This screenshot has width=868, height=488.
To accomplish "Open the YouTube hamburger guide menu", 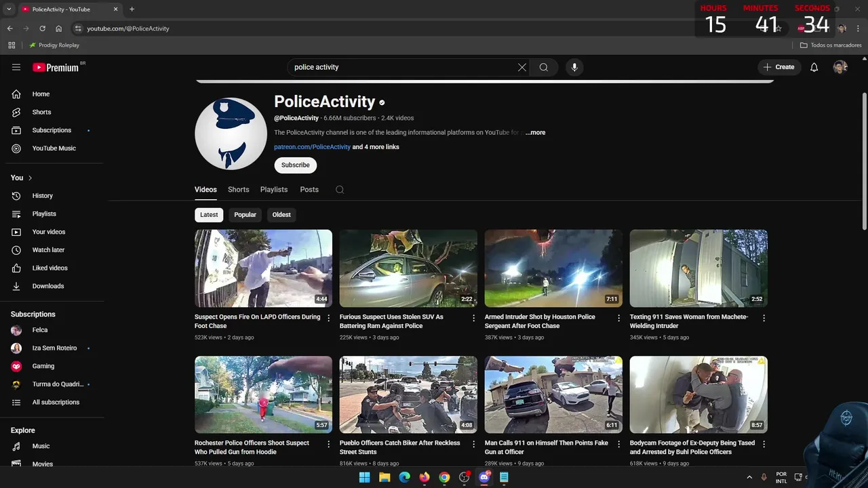I will tap(16, 67).
